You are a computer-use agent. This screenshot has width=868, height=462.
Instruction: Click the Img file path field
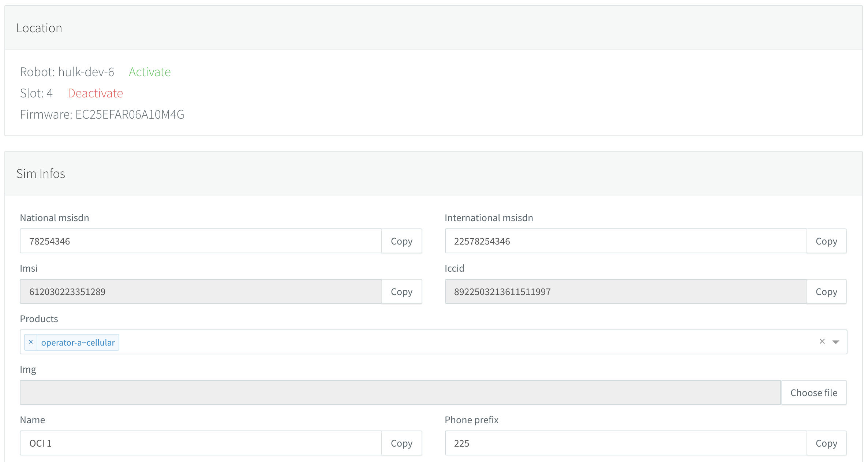400,392
